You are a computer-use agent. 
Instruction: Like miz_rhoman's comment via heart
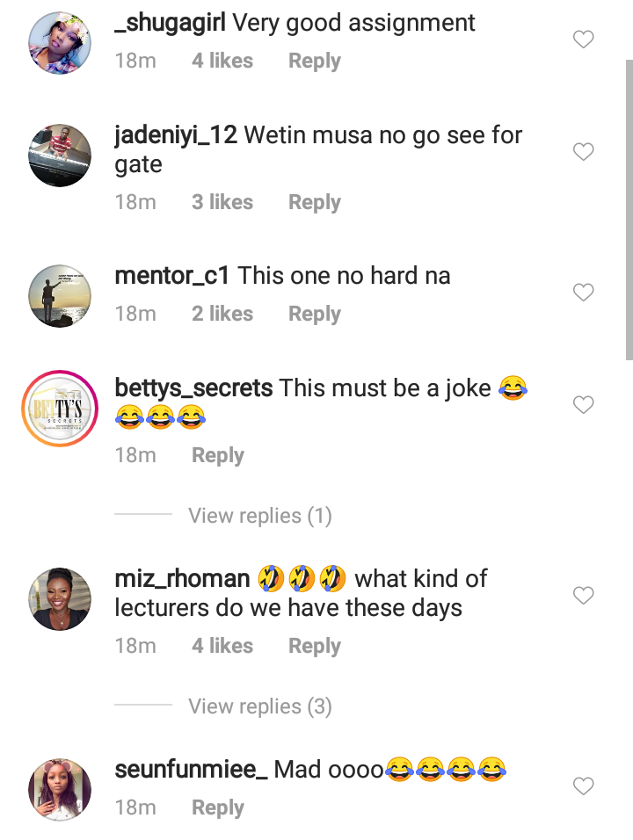coord(583,596)
